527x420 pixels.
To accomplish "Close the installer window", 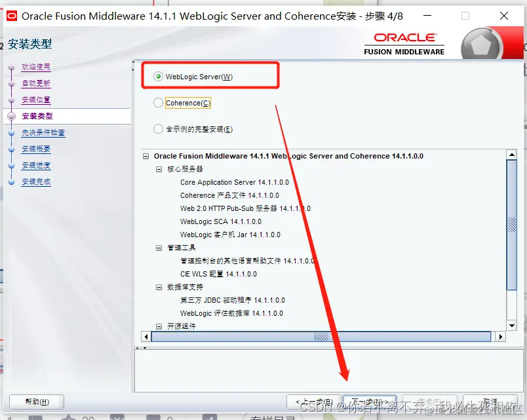I will click(504, 16).
